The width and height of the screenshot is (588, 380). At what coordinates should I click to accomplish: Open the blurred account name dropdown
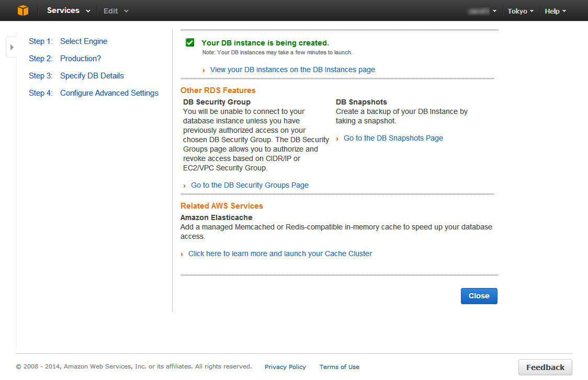pyautogui.click(x=482, y=11)
